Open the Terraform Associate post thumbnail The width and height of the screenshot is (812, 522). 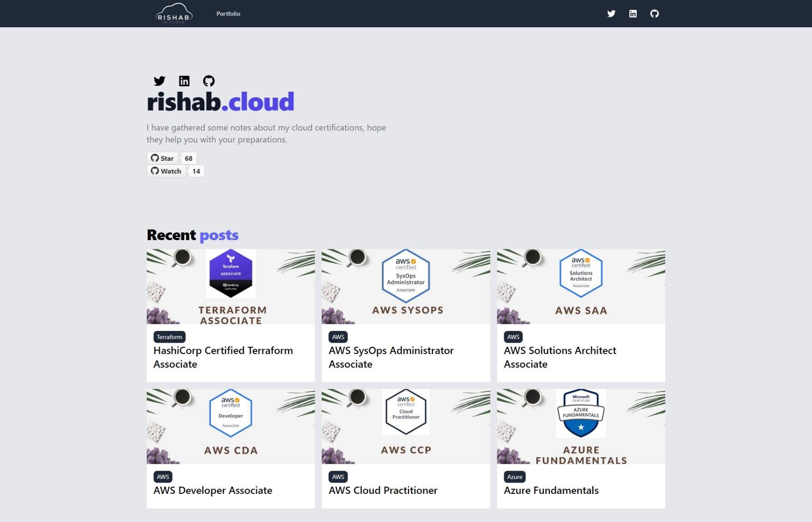pyautogui.click(x=231, y=286)
